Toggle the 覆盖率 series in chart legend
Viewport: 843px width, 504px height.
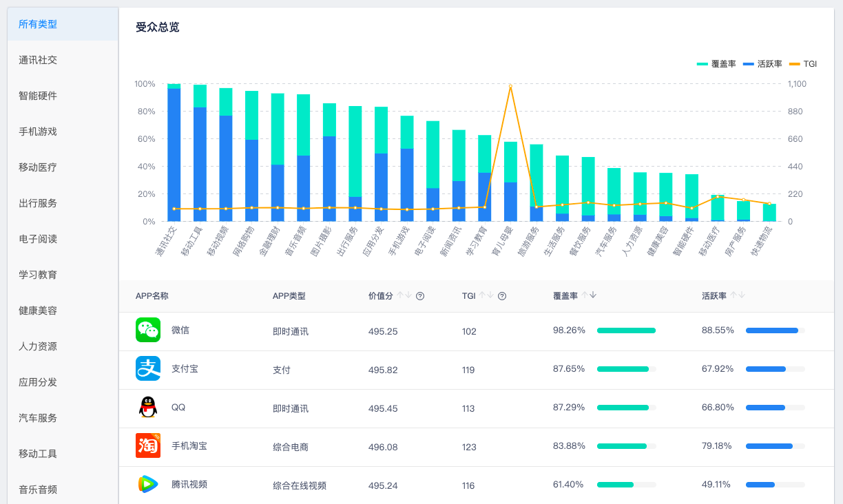(x=716, y=64)
